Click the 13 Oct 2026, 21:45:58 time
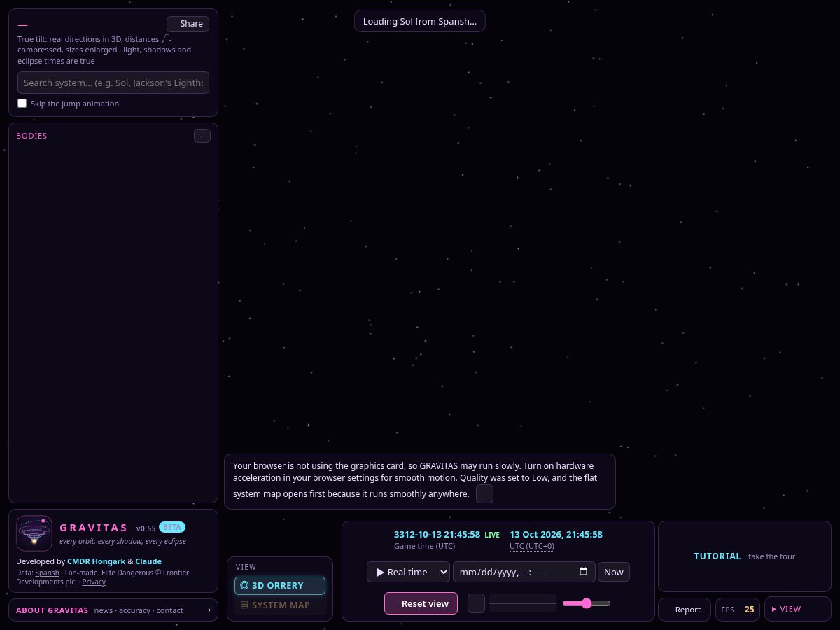 pyautogui.click(x=556, y=534)
